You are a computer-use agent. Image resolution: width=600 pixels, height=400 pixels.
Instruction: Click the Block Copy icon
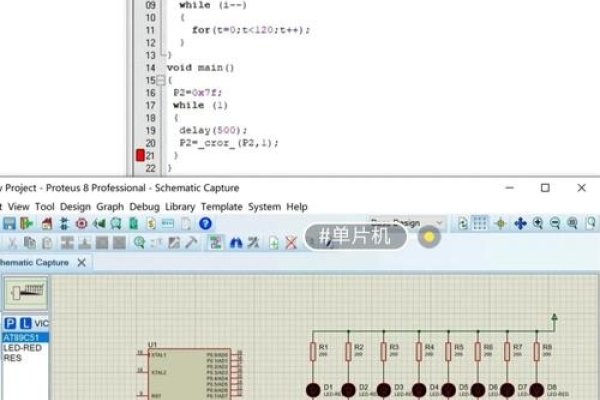(67, 243)
